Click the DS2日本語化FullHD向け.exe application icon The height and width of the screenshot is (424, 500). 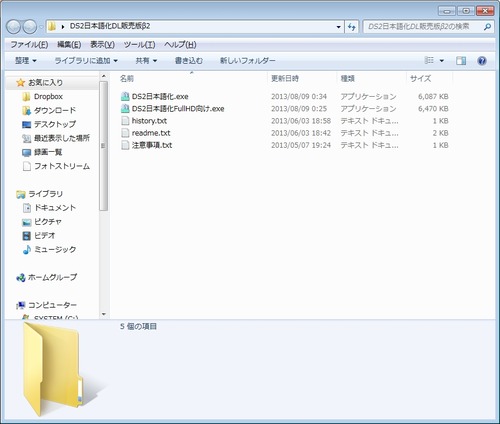(125, 108)
